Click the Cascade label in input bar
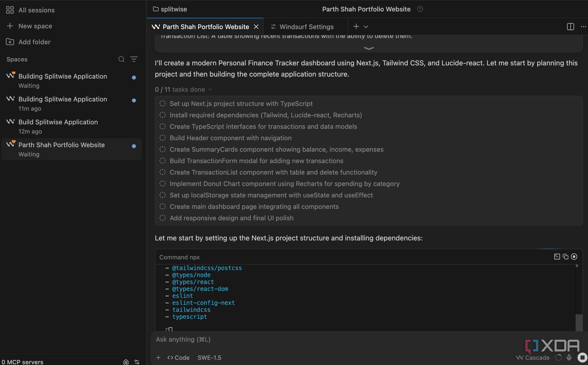 533,358
